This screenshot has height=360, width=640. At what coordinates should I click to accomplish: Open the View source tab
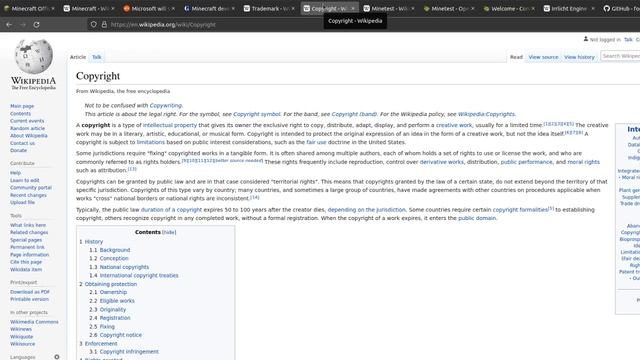(543, 57)
